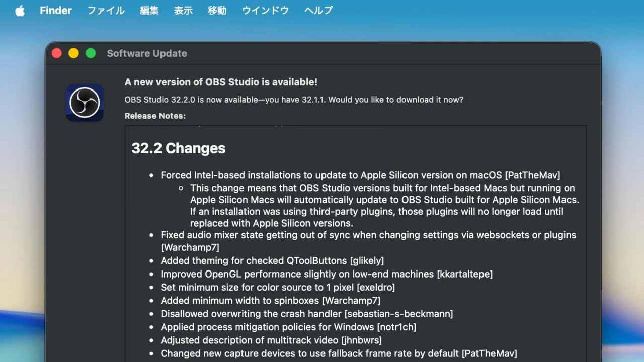Click the Software Update window title
This screenshot has width=644, height=362.
pyautogui.click(x=147, y=53)
